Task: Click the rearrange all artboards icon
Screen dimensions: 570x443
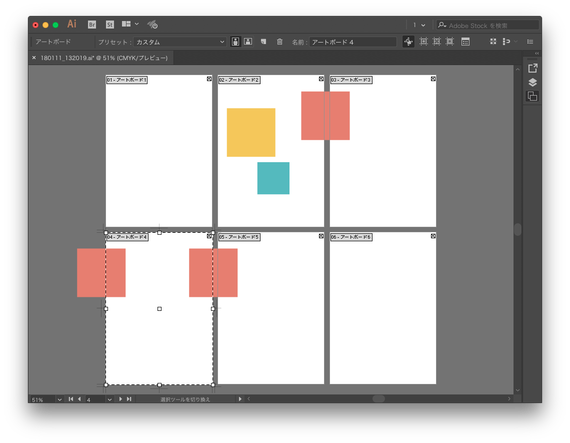Action: (493, 41)
